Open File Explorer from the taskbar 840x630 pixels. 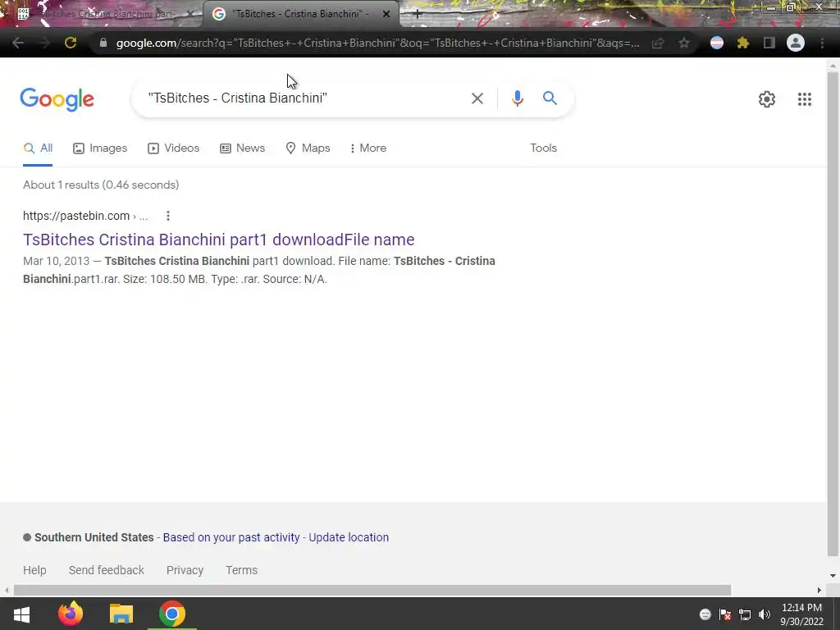tap(121, 614)
